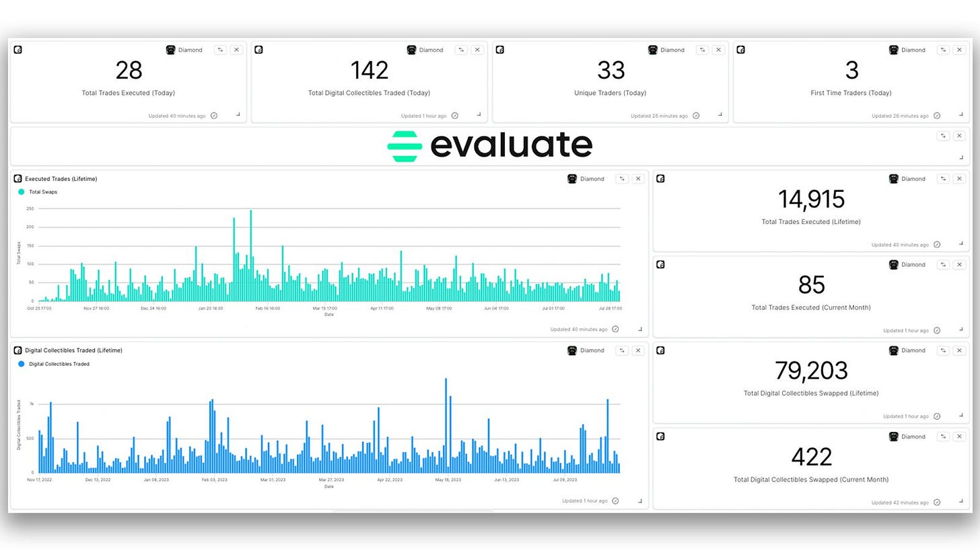Click swap icon on Unique Traders (Today) card
980x551 pixels.
point(702,50)
